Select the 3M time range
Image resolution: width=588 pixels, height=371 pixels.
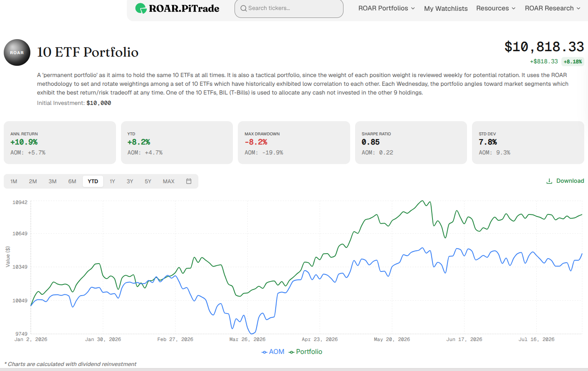tap(52, 182)
